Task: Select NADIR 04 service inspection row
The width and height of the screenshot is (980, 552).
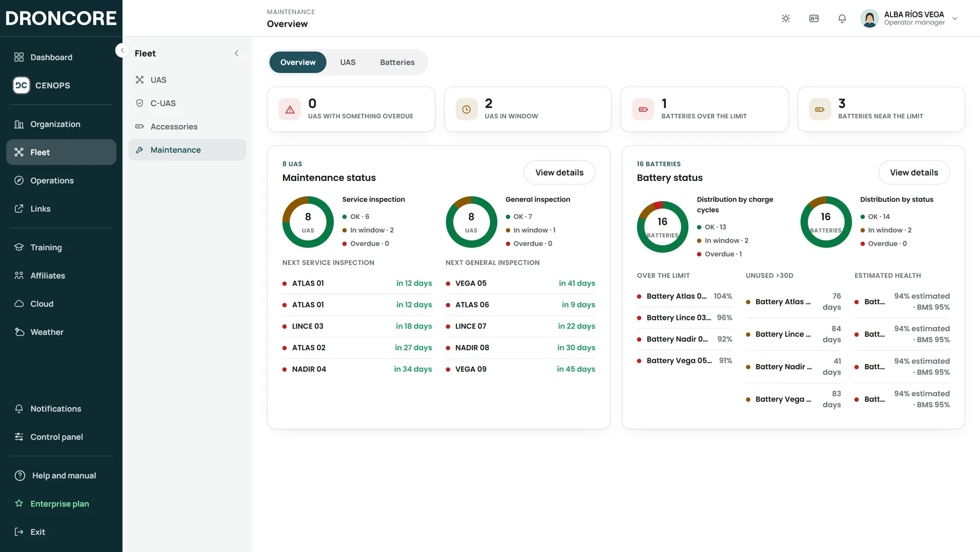Action: (357, 369)
